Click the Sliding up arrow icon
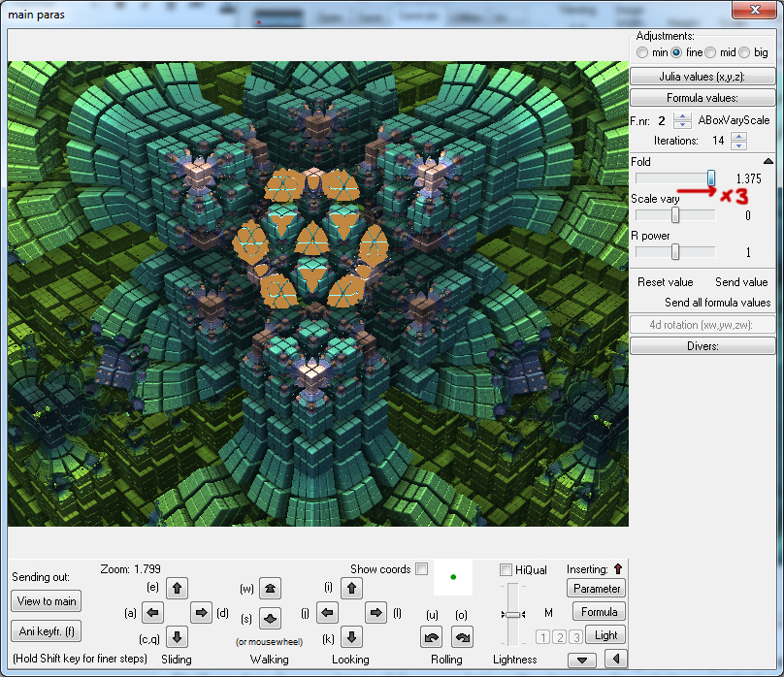This screenshot has height=677, width=784. [178, 589]
